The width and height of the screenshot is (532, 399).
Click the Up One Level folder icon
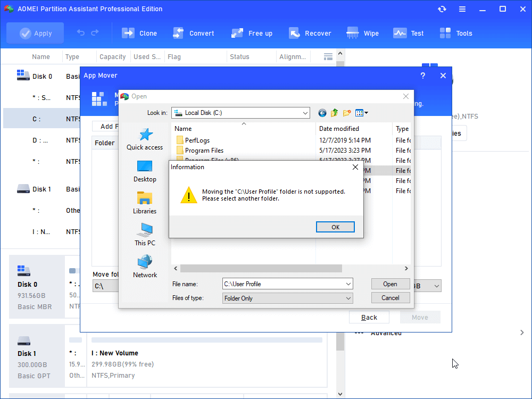pos(334,113)
